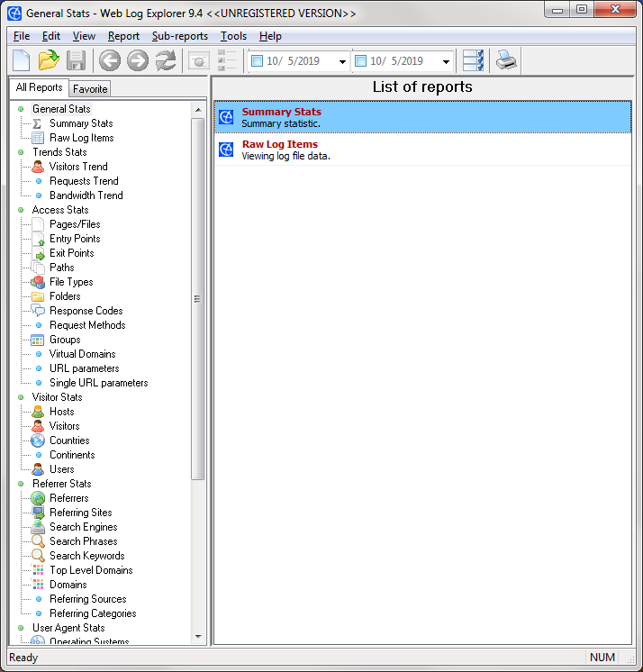Open the Edit menu
This screenshot has height=672, width=643.
(x=51, y=36)
